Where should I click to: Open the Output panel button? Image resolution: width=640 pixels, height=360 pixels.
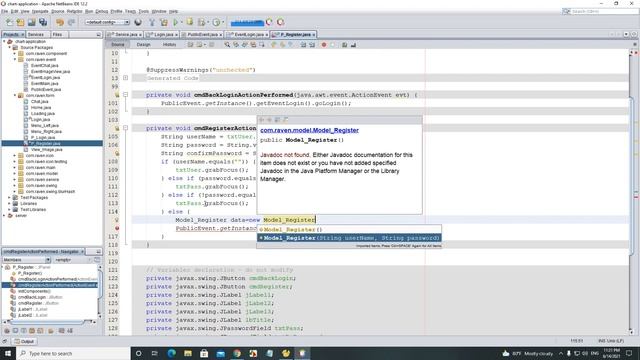[x=24, y=341]
